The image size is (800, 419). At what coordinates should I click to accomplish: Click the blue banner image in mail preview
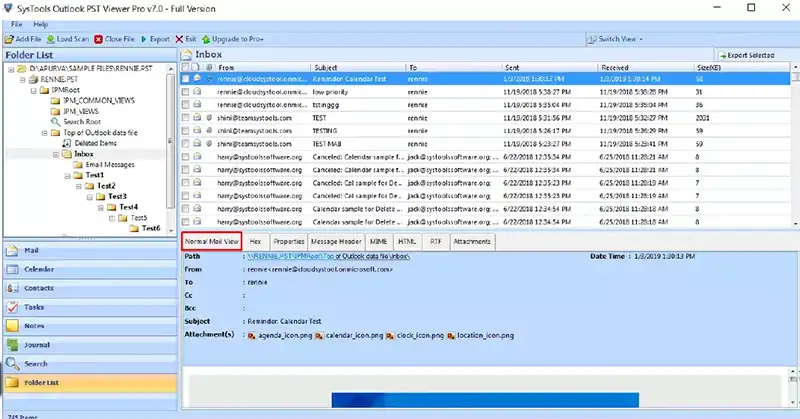pyautogui.click(x=485, y=400)
